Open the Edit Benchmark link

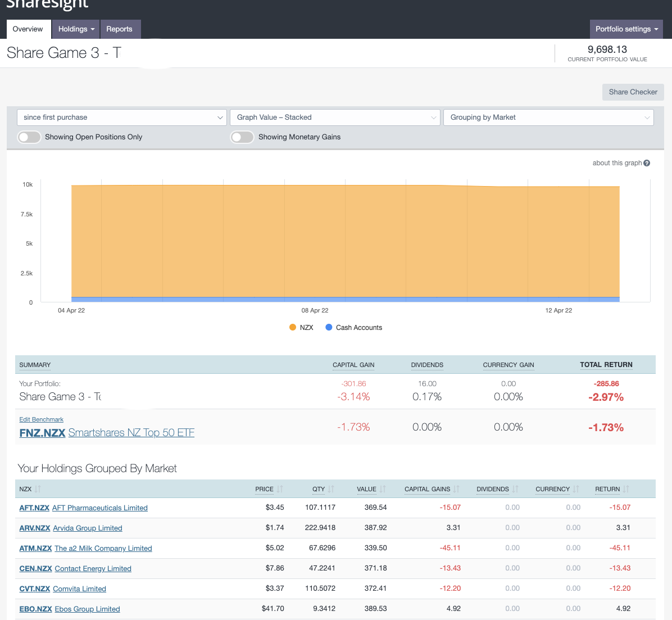[41, 419]
